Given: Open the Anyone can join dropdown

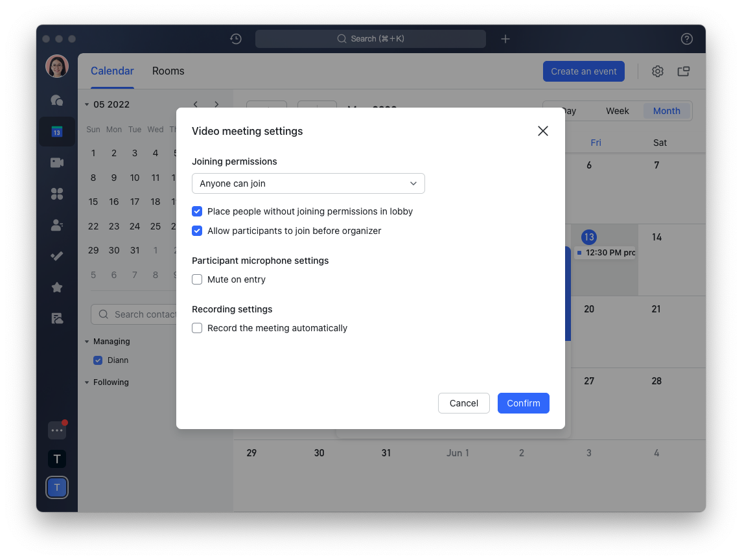Looking at the screenshot, I should [x=308, y=183].
